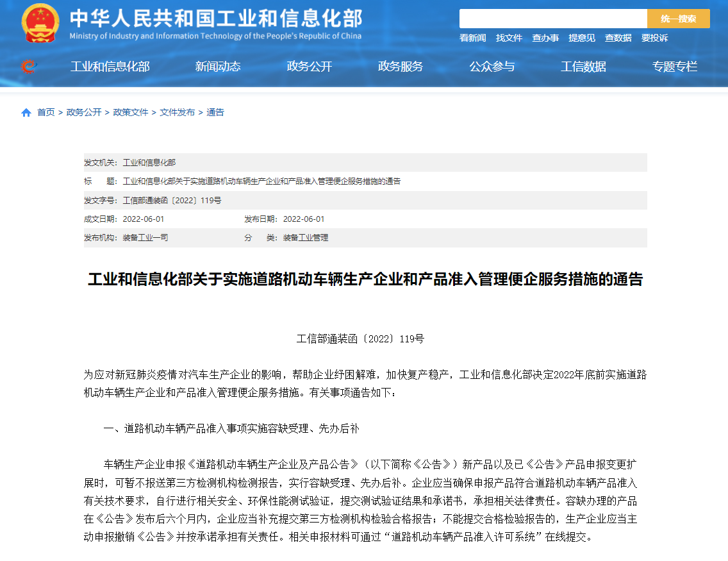The width and height of the screenshot is (728, 561).
Task: Click the bold article headline
Action: (365, 279)
